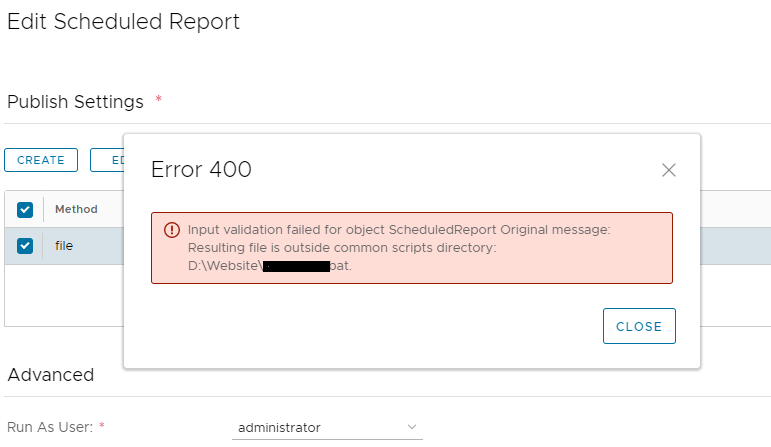Click the red asterisk beside Run As User
The image size is (771, 447).
click(102, 426)
